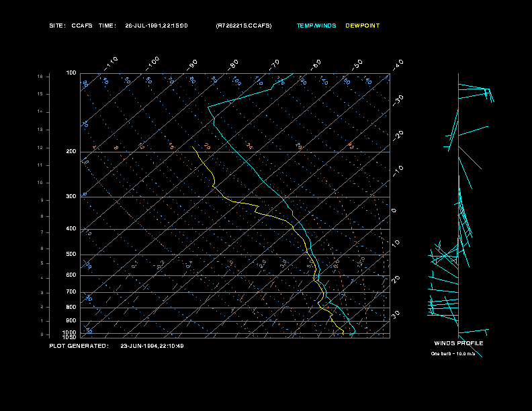This screenshot has height=411, width=532.
Task: Click the 15 km mark on height scale
Action: coord(40,94)
